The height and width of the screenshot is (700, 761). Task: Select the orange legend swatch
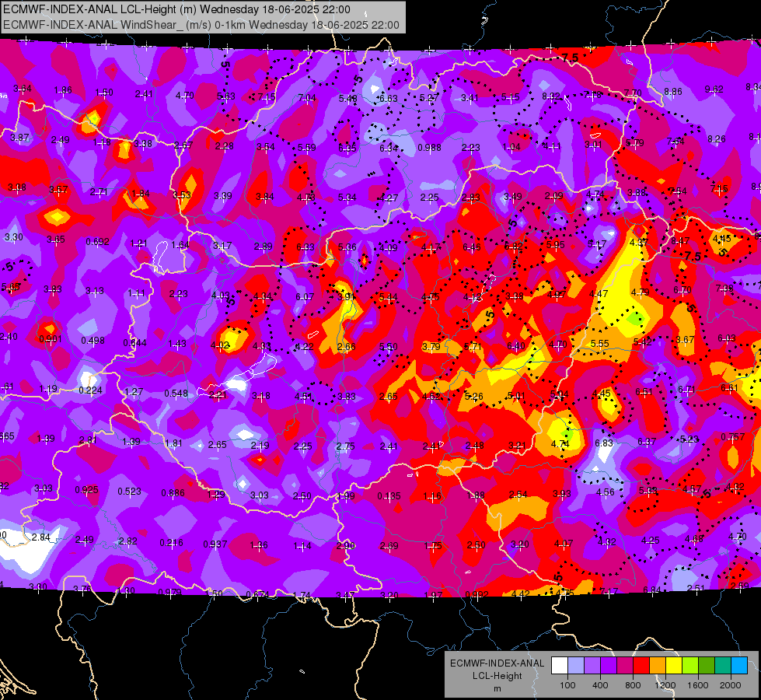[x=658, y=666]
